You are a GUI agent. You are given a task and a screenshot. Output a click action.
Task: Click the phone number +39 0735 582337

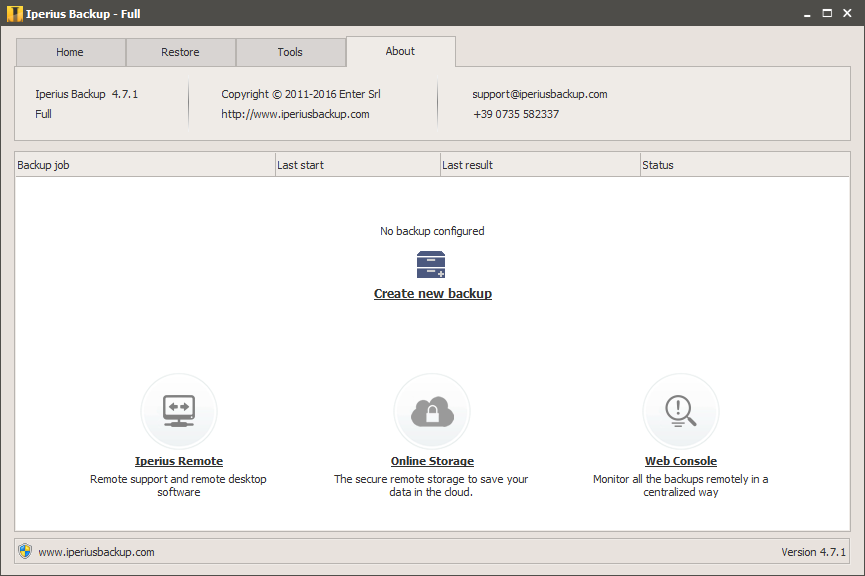click(516, 114)
